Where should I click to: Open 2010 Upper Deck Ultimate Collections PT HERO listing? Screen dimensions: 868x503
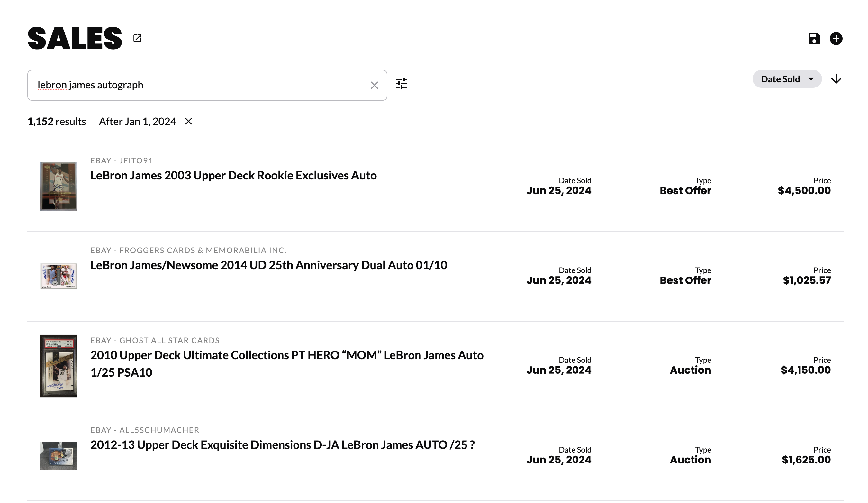click(x=287, y=363)
